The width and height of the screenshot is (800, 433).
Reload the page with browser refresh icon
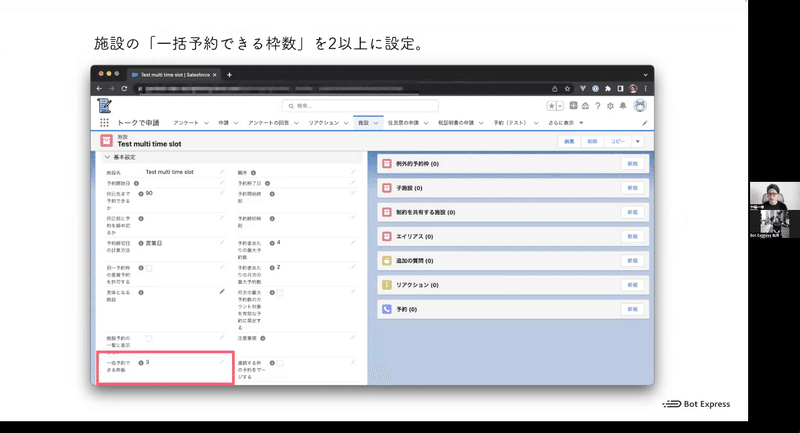pyautogui.click(x=124, y=88)
